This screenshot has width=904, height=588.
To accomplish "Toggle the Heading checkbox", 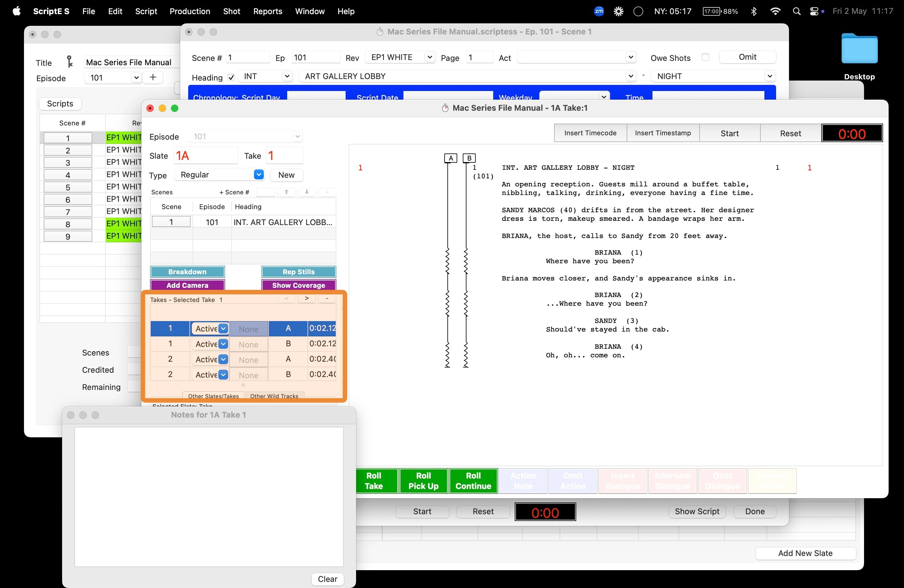I will point(231,77).
